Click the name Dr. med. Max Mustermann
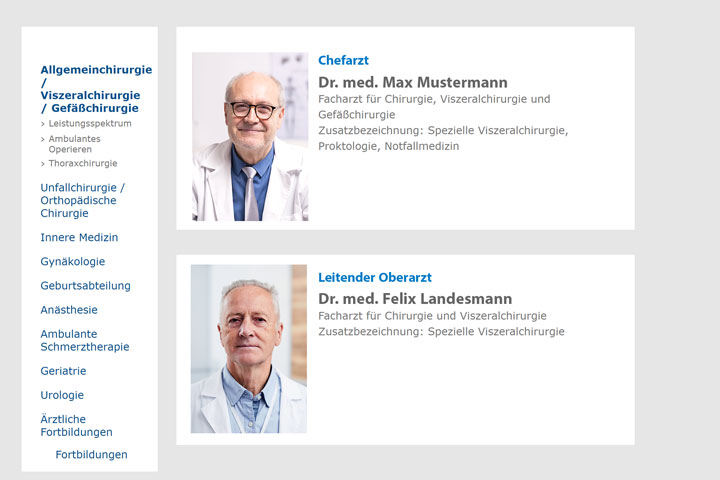 pos(412,82)
